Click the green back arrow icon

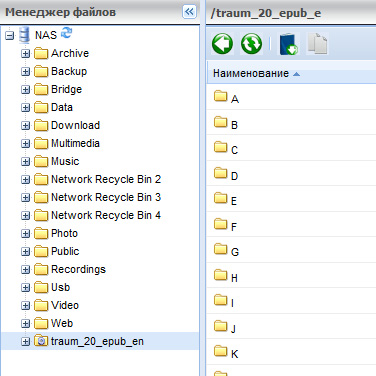(222, 44)
